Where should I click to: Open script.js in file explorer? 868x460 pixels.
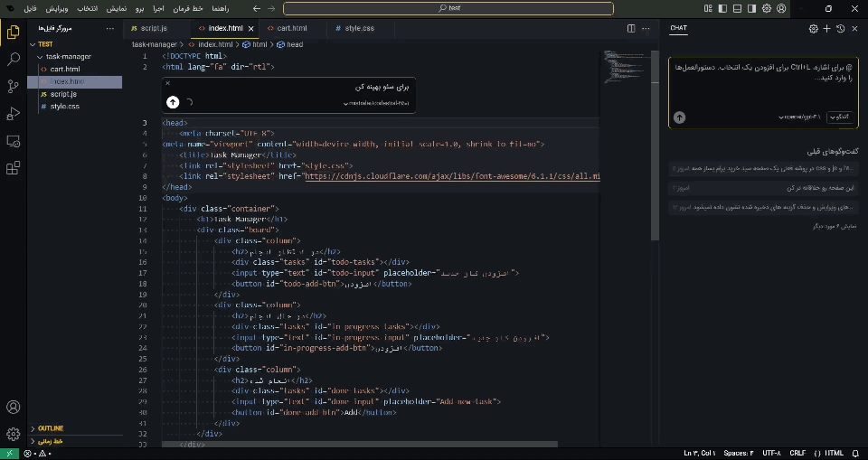[63, 94]
